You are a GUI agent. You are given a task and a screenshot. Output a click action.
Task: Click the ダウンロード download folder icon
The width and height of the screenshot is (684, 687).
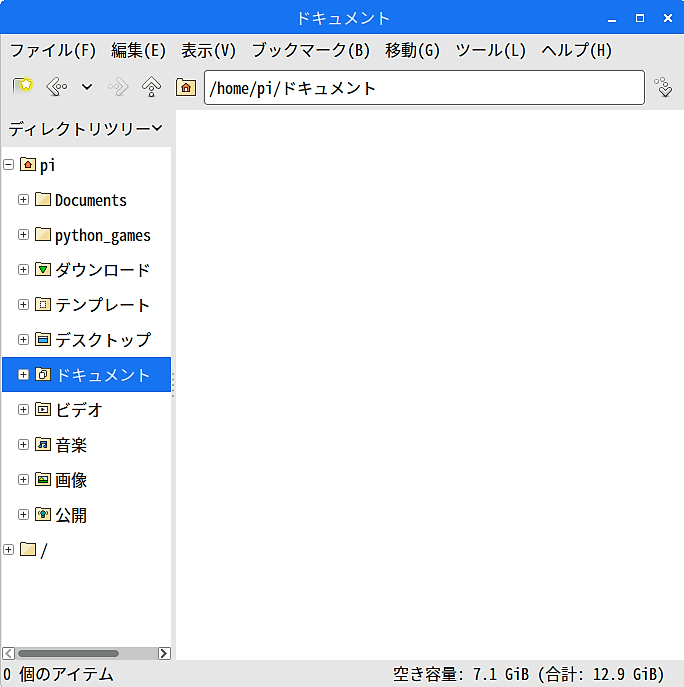tap(43, 269)
